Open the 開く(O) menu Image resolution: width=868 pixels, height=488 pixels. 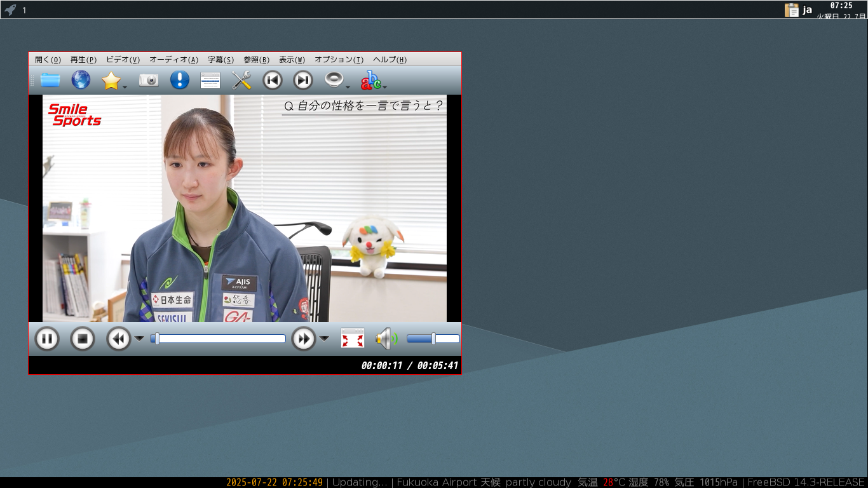[48, 60]
